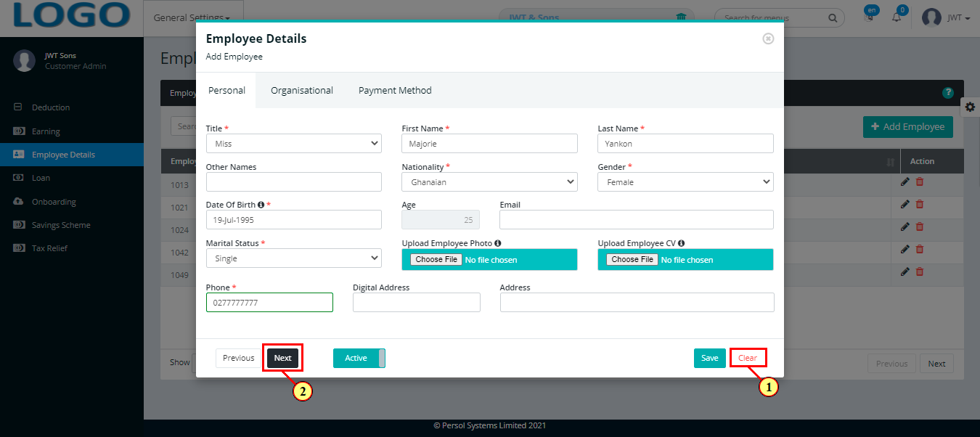The image size is (980, 437).
Task: Click the Earning money icon in sidebar
Action: [x=18, y=131]
